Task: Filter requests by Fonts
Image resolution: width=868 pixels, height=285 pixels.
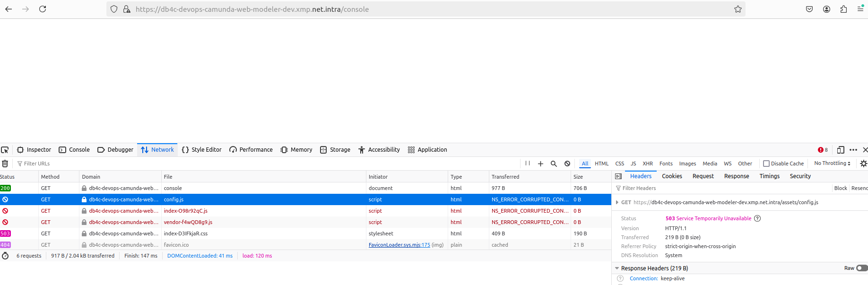Action: click(x=666, y=164)
